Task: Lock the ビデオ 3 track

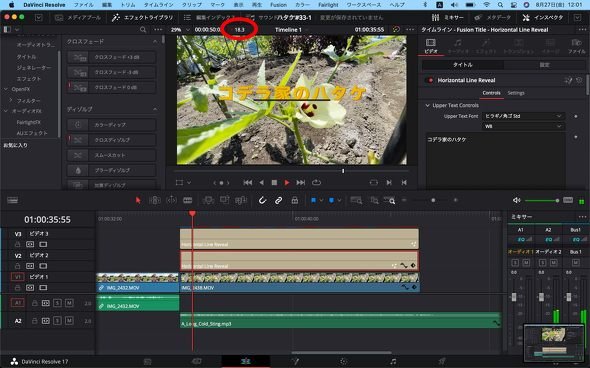Action: coord(17,244)
